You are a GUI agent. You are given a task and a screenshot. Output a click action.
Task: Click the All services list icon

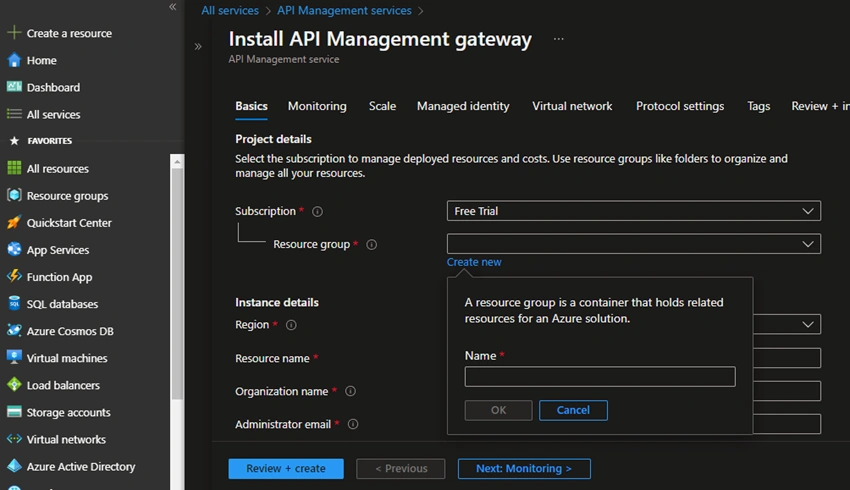14,114
